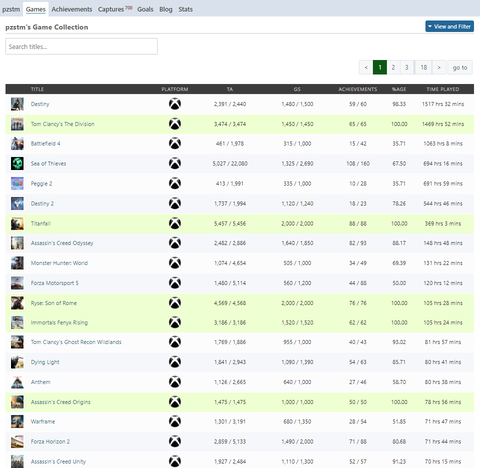Click the Forza Motorsport 5 cover icon
Viewport: 480px width, 468px height.
coord(17,283)
